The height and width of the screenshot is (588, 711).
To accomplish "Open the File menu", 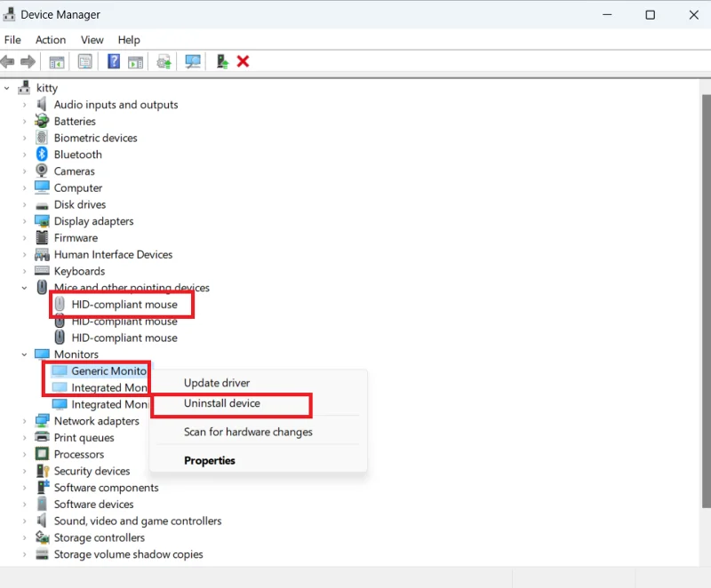I will click(12, 40).
